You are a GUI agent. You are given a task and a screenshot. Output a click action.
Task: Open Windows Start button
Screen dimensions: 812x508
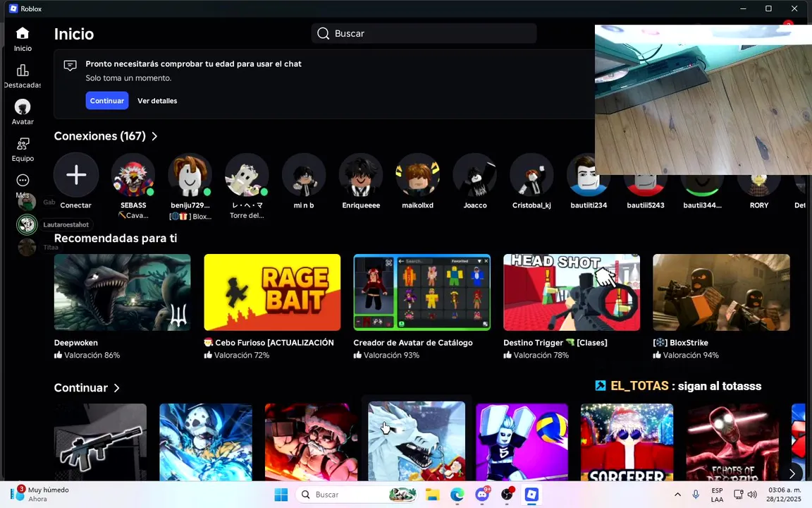point(281,495)
